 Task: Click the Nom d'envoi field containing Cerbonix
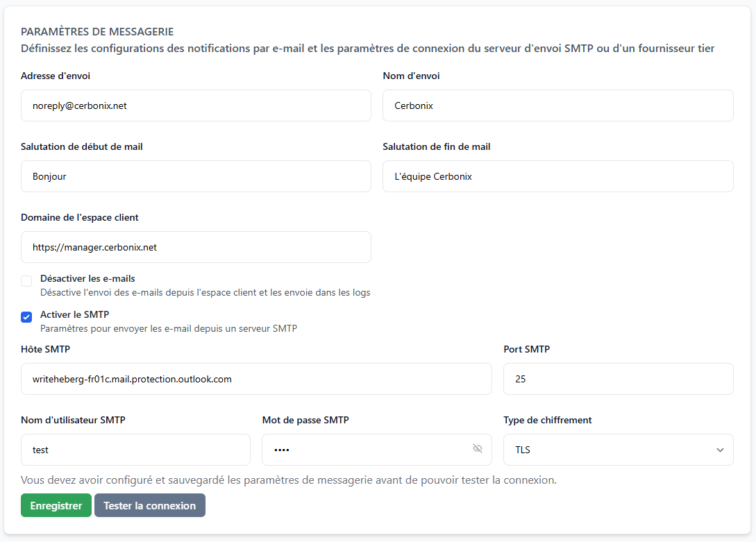(557, 105)
